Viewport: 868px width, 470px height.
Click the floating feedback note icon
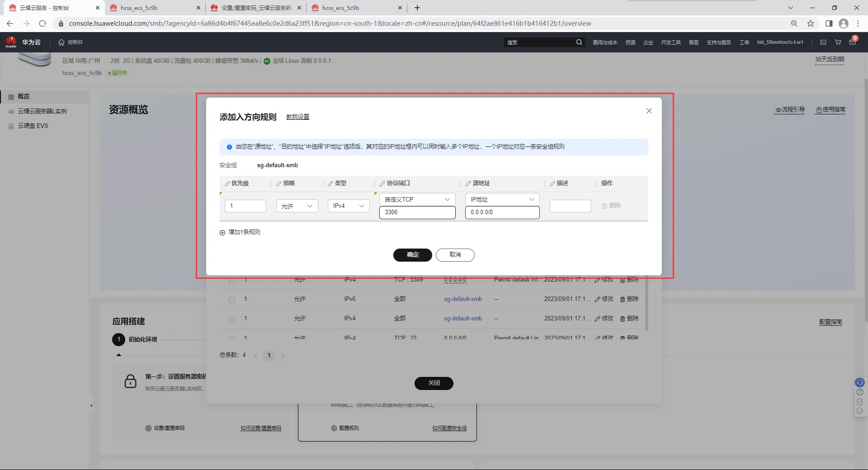[860, 402]
